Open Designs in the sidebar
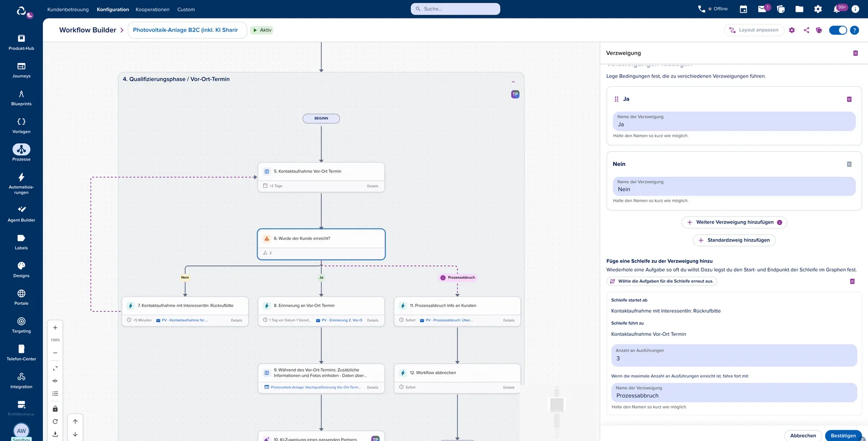The width and height of the screenshot is (868, 441). click(21, 270)
